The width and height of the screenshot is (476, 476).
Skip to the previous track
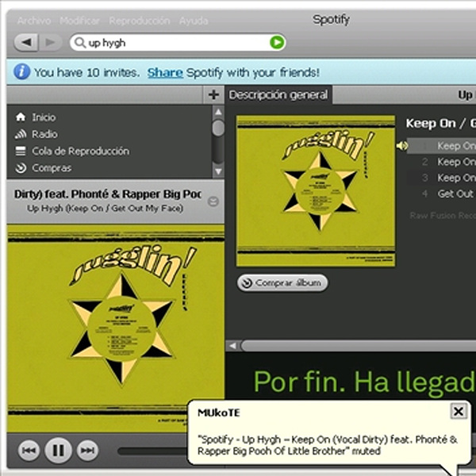[x=29, y=451]
